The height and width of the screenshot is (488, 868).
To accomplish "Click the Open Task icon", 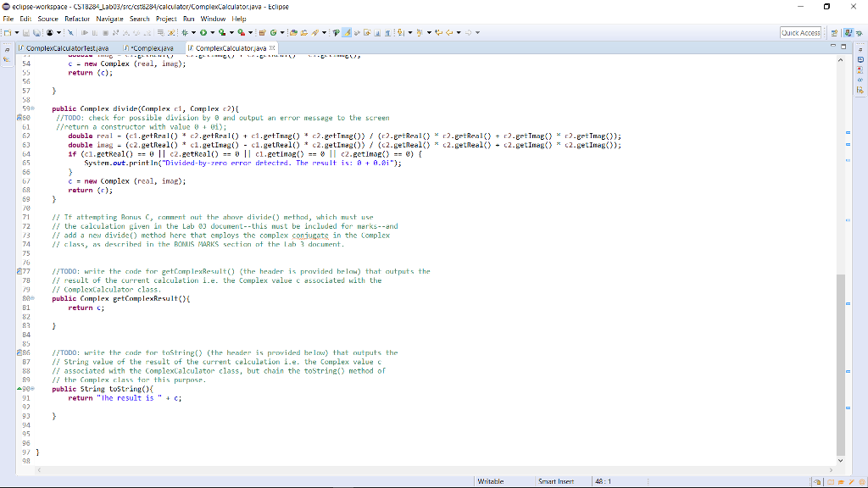I will point(304,33).
